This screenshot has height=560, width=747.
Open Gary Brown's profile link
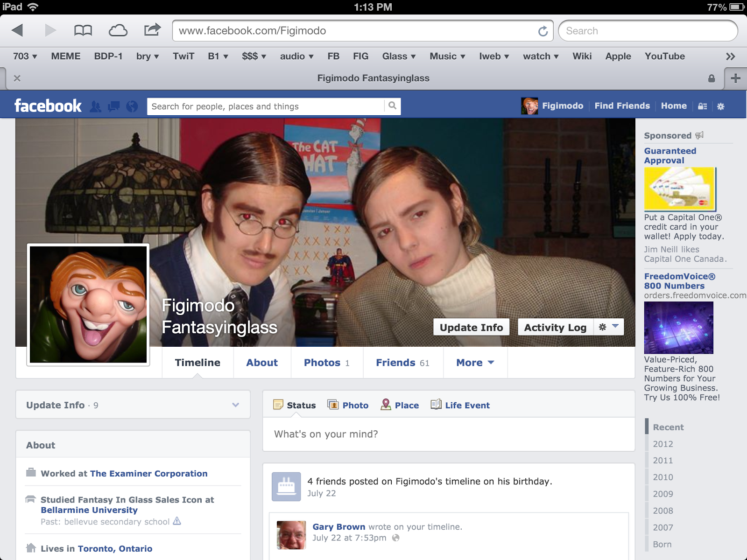click(339, 526)
